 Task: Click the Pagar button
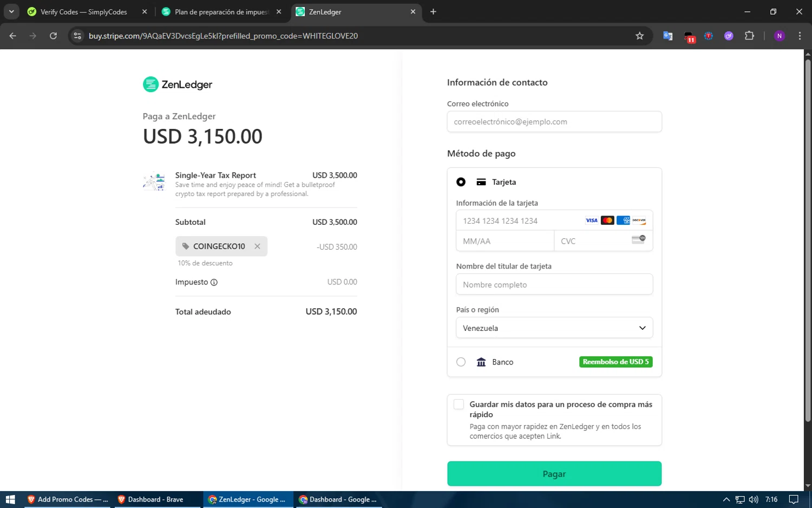click(x=554, y=474)
